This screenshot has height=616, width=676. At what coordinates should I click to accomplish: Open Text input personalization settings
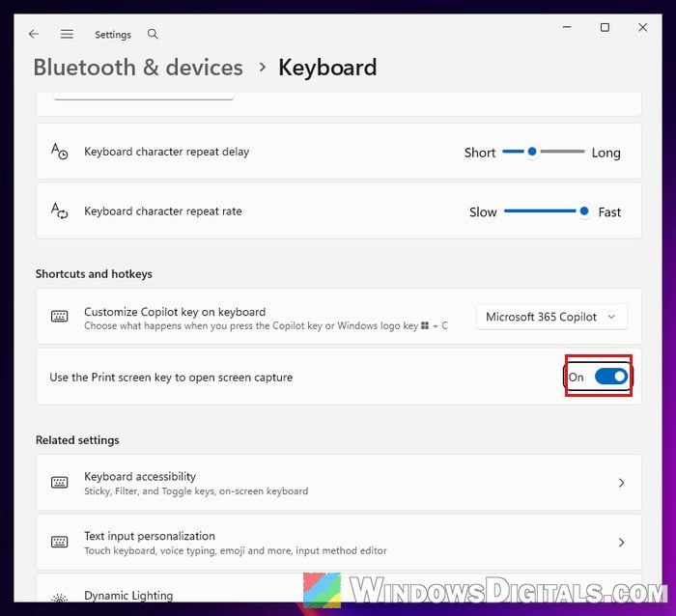(x=338, y=542)
